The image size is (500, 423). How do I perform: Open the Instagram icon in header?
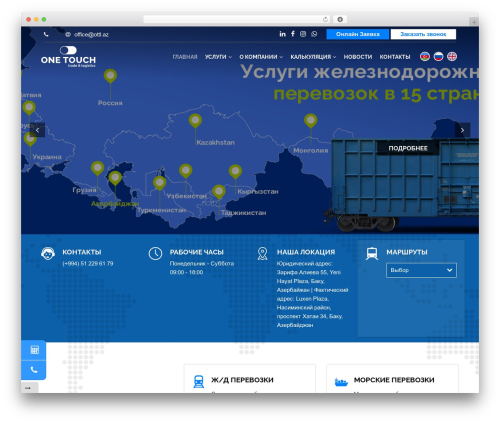pos(303,34)
